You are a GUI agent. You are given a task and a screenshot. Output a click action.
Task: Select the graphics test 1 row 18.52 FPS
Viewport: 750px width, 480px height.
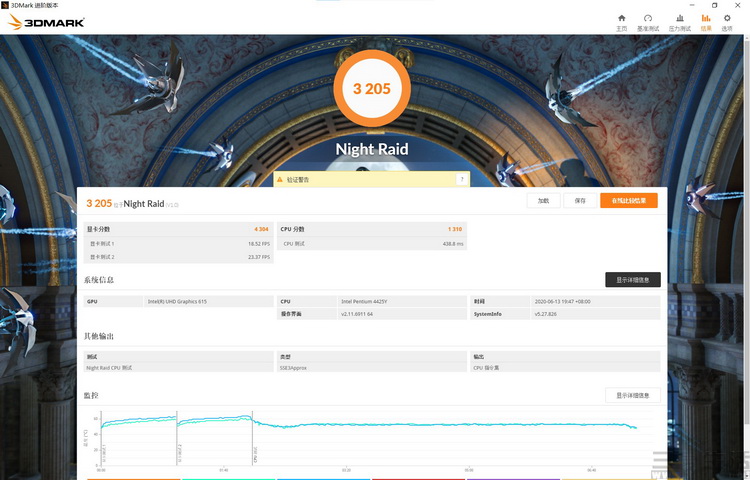coord(178,244)
